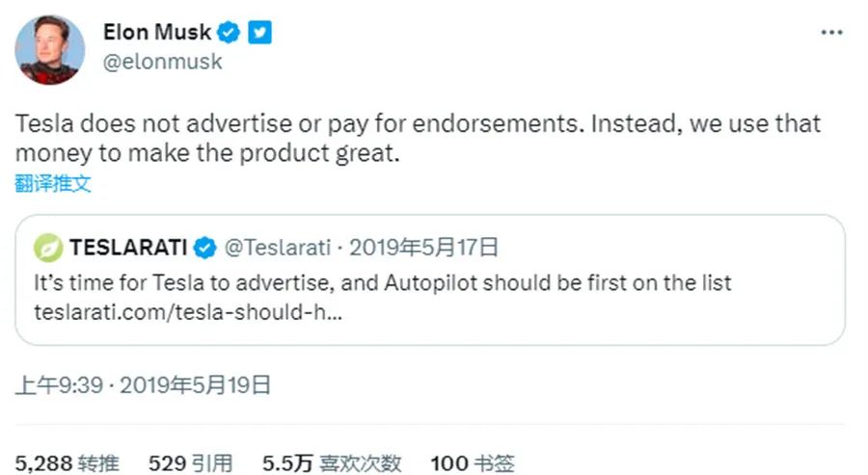Click the blue verified checkmark beside Elon Musk
The image size is (868, 475).
[229, 33]
